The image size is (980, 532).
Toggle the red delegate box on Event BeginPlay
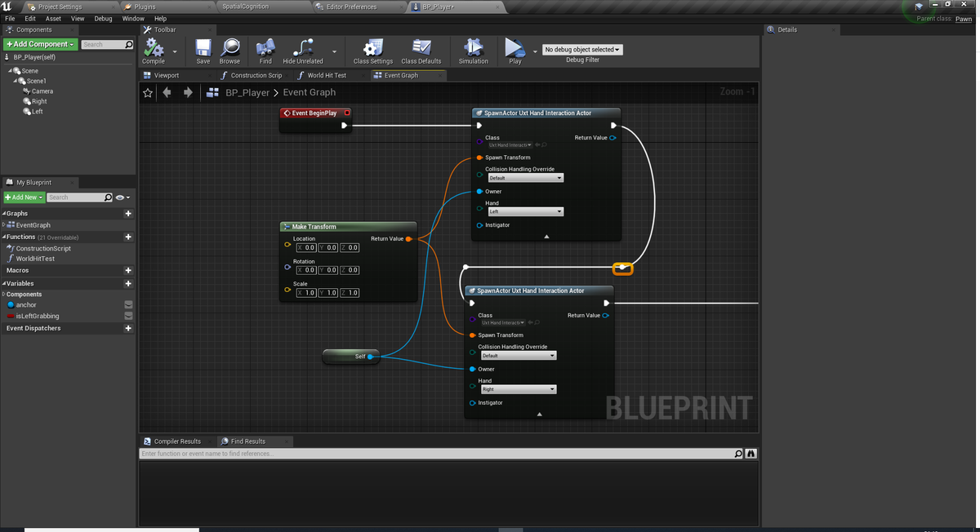pos(347,113)
